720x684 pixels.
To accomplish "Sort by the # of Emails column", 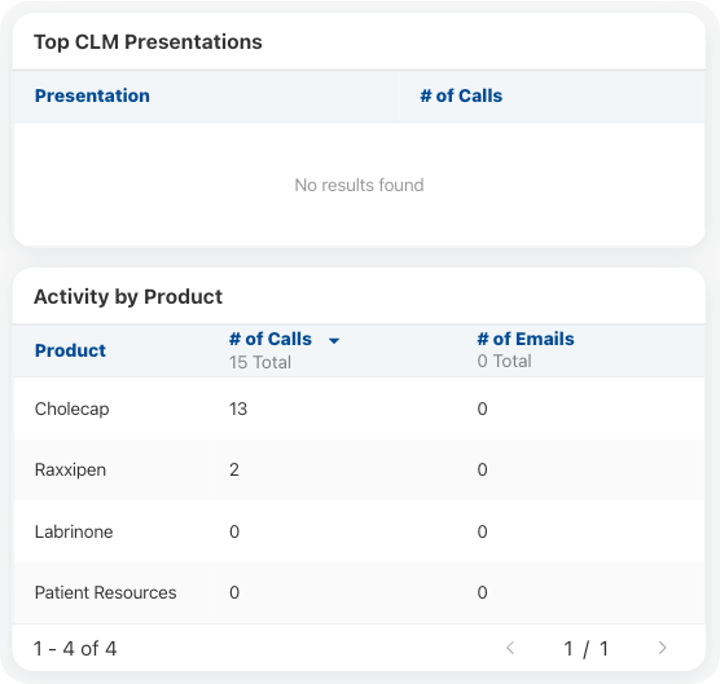I will coord(525,339).
